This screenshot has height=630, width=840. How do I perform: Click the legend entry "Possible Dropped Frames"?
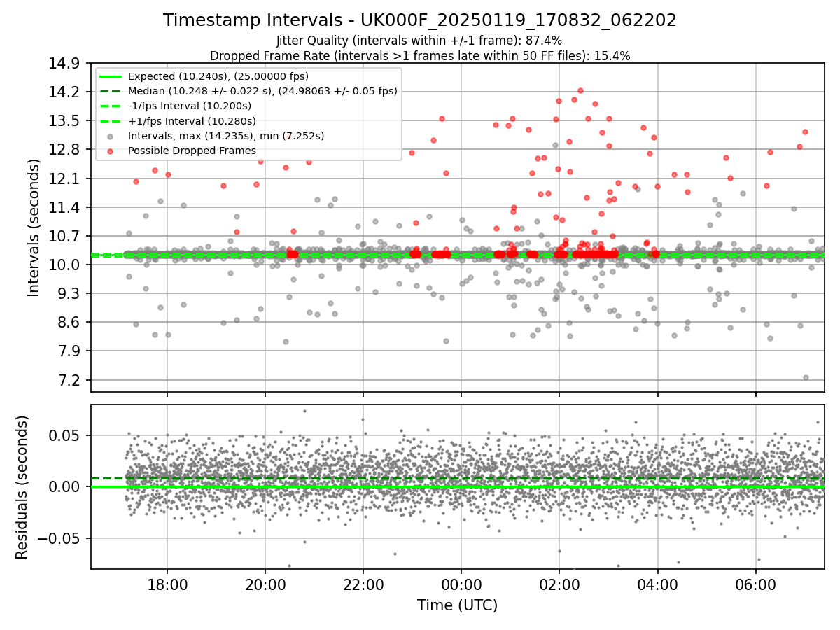[192, 150]
